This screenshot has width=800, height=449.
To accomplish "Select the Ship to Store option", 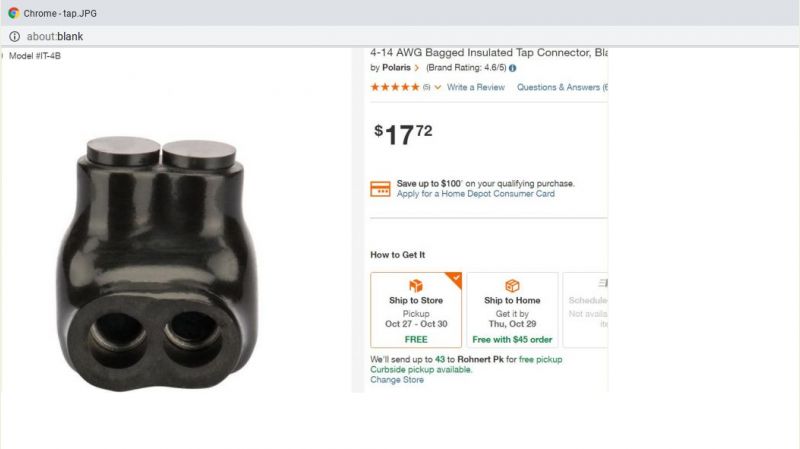I will pos(416,310).
